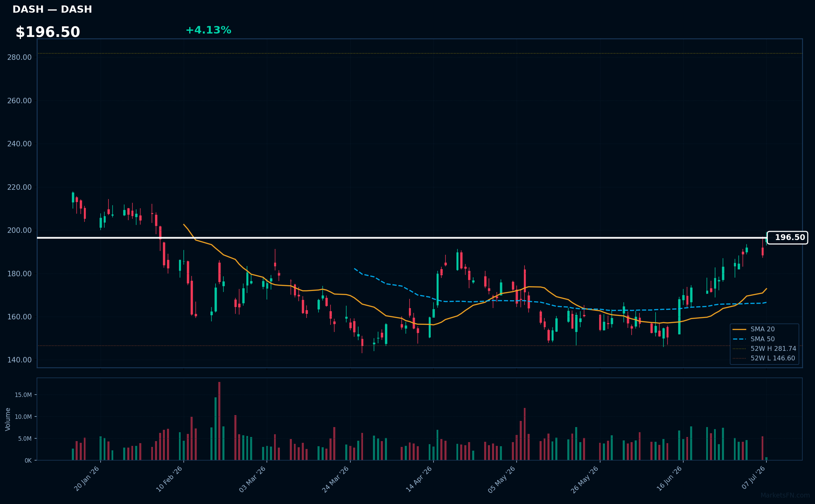Select SMA 50 legend entry
Image resolution: width=815 pixels, height=504 pixels.
click(754, 339)
